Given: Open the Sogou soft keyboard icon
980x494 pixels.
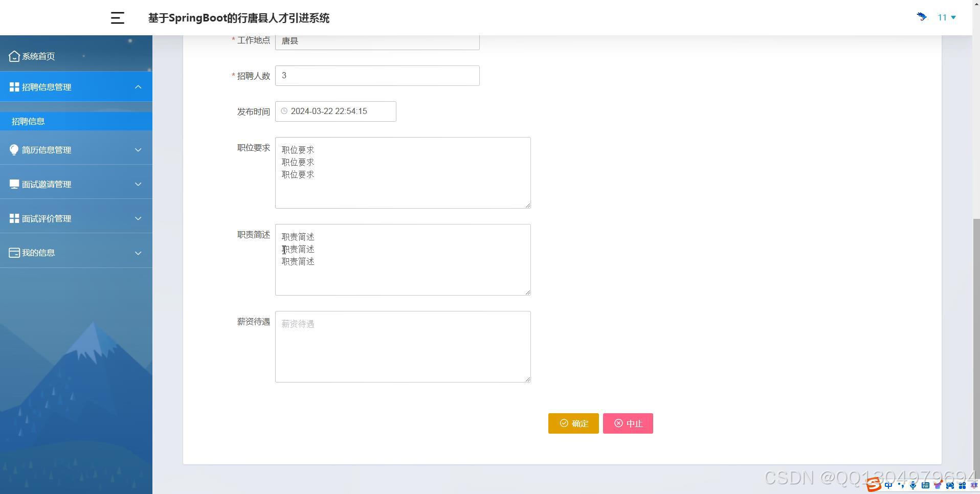Looking at the screenshot, I should point(925,485).
